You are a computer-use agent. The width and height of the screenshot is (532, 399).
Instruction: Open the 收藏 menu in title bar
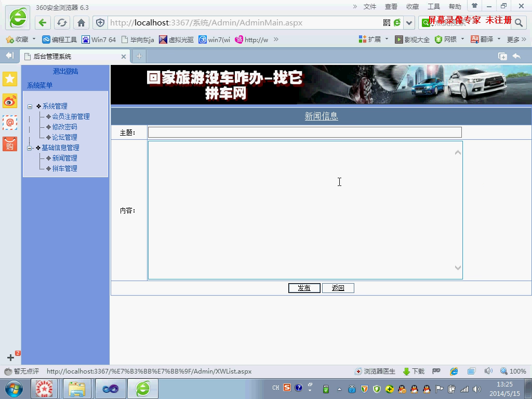(x=413, y=6)
